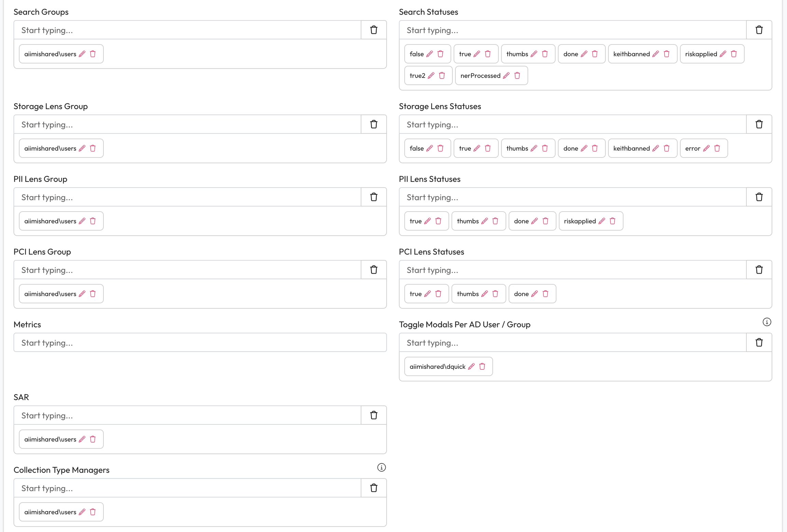Viewport: 787px width, 532px height.
Task: Delete aiimishared\users from PII Lens Group
Action: point(93,221)
